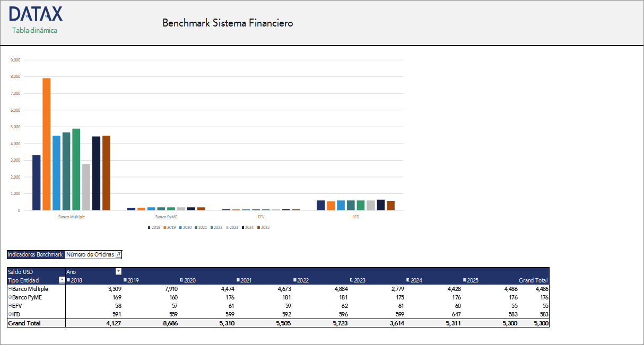Collapse the Banco Múltiple row group
Viewport: 644px width, 345px height.
pos(10,289)
